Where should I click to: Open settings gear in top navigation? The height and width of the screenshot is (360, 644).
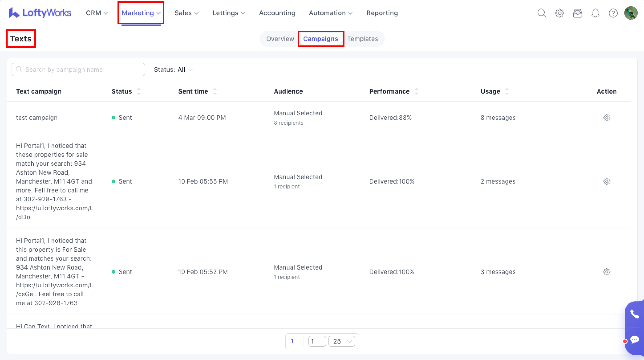560,13
